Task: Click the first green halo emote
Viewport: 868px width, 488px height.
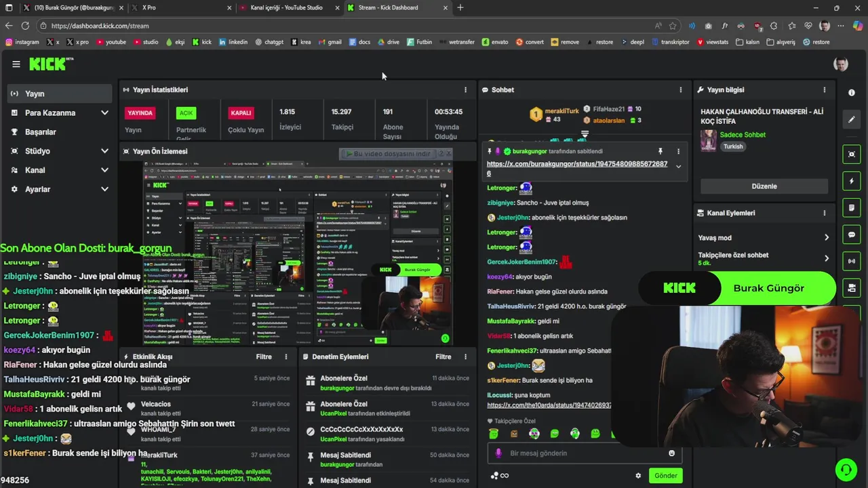Action: (494, 434)
